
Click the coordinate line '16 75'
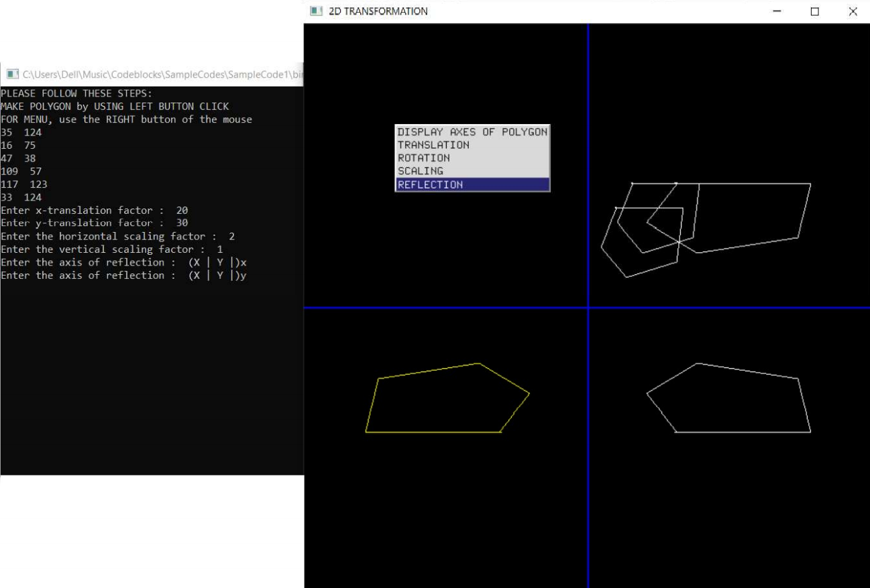(19, 145)
